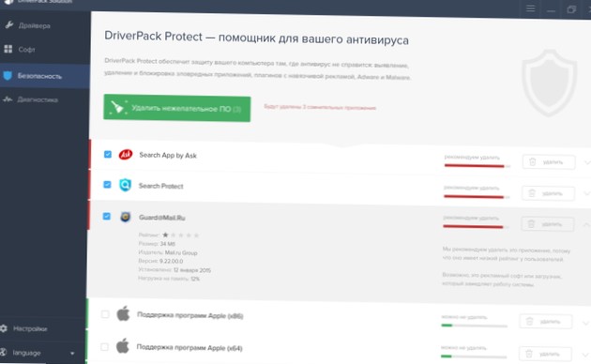Image resolution: width=591 pixels, height=364 pixels.
Task: Click the trash icon in Search Protect row
Action: (x=532, y=193)
